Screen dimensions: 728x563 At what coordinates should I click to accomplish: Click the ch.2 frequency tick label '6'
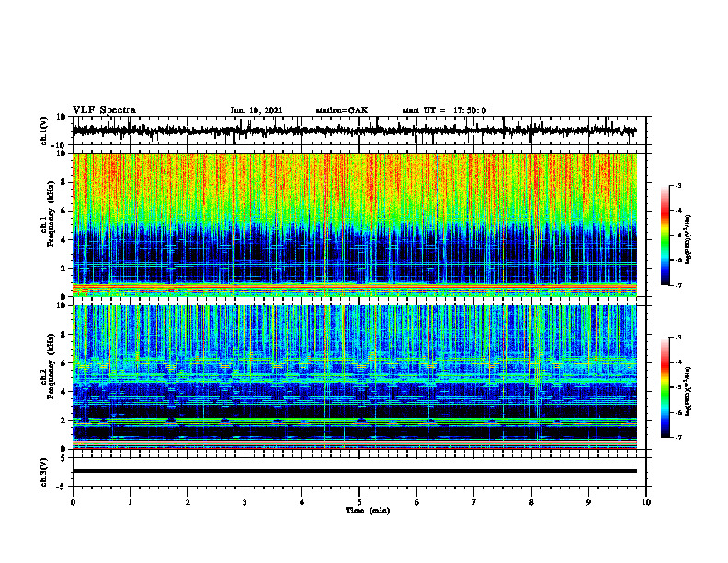click(x=63, y=363)
